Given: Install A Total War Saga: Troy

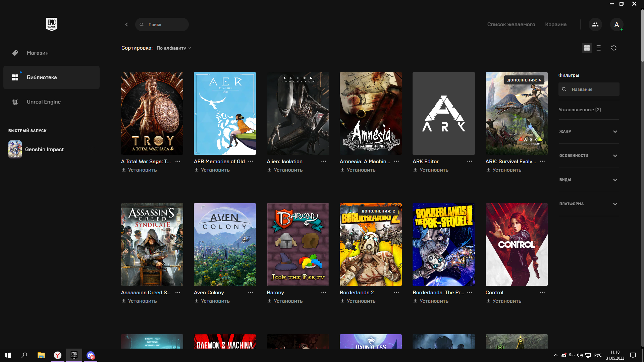Looking at the screenshot, I should click(139, 170).
